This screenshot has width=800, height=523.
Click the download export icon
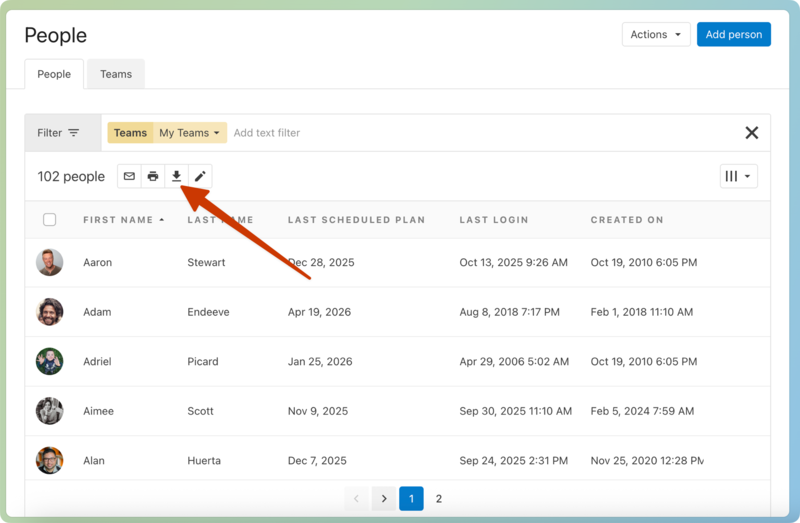[176, 177]
